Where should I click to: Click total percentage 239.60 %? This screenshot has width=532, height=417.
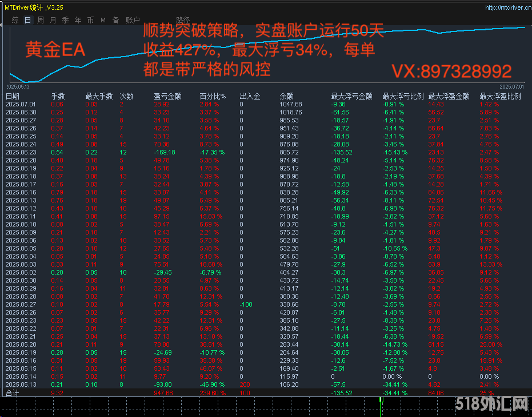tap(213, 393)
